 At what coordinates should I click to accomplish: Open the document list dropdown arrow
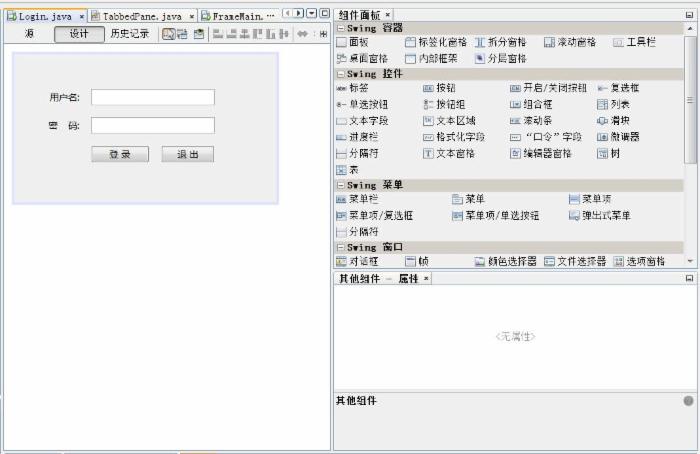pos(312,13)
